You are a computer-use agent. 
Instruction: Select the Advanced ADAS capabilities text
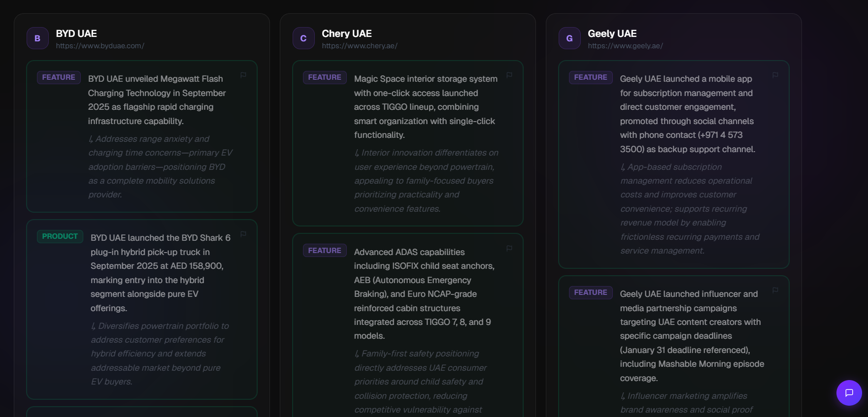[424, 294]
